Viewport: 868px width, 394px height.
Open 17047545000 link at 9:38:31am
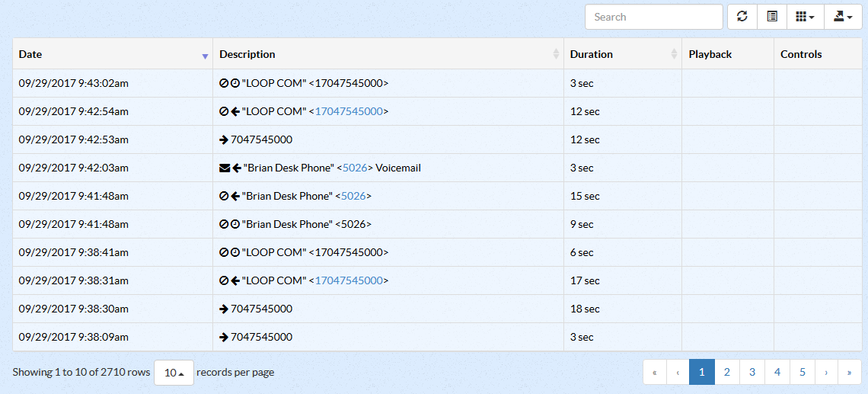tap(349, 281)
